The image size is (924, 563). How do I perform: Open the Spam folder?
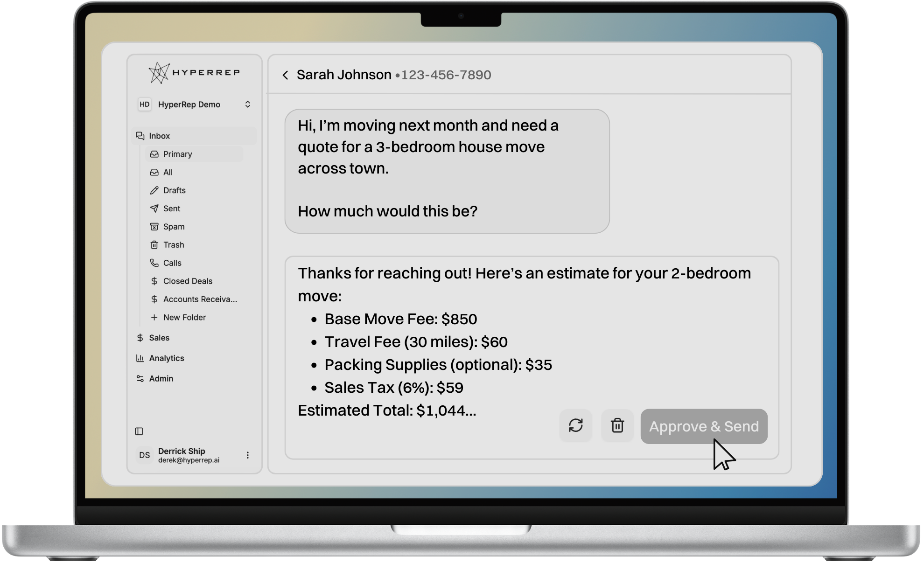pyautogui.click(x=174, y=227)
